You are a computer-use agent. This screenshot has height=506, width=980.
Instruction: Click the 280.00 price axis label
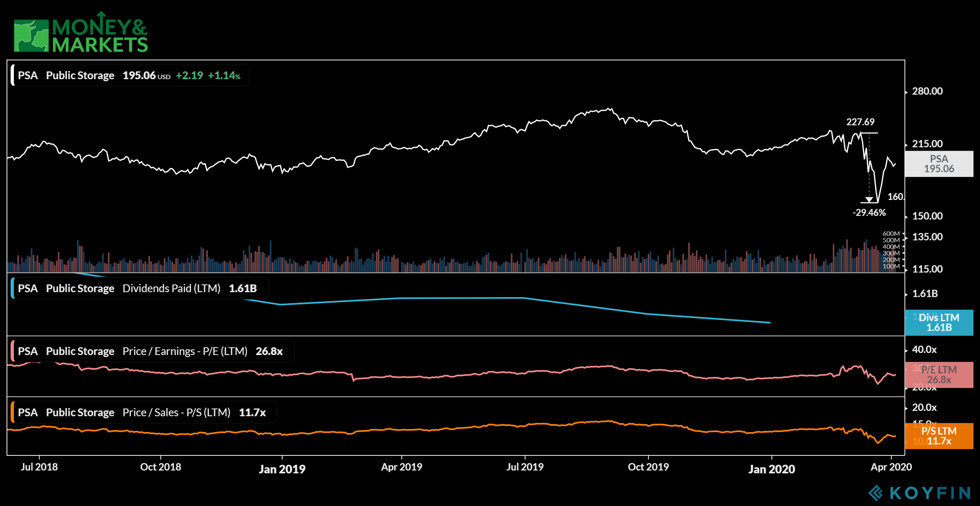point(927,91)
